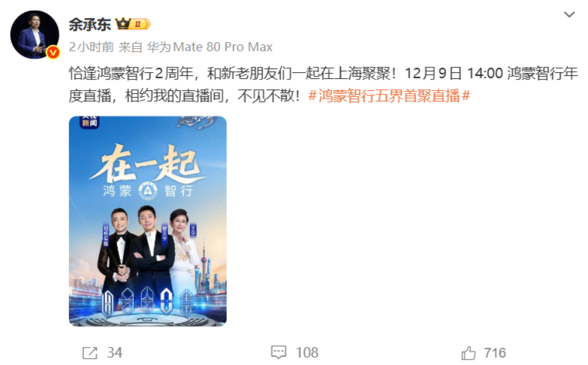
Task: Click the 华为Mate 80 Pro Max source
Action: (x=210, y=47)
